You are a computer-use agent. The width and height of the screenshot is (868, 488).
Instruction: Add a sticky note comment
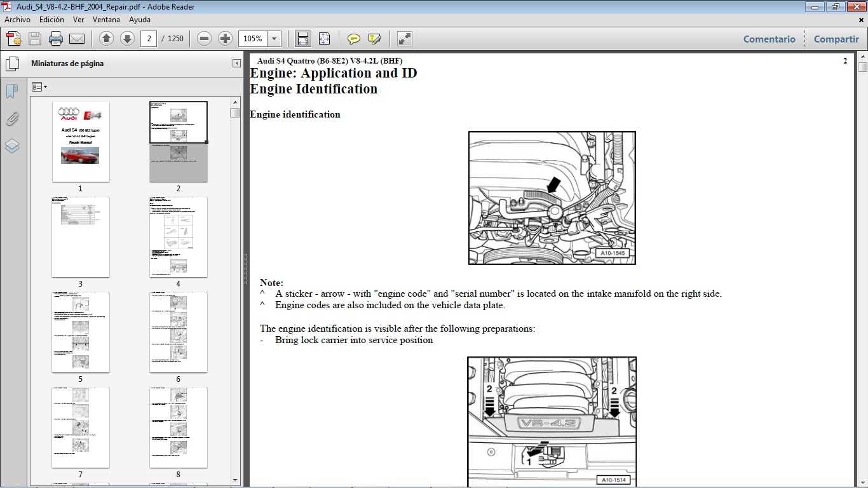point(354,39)
